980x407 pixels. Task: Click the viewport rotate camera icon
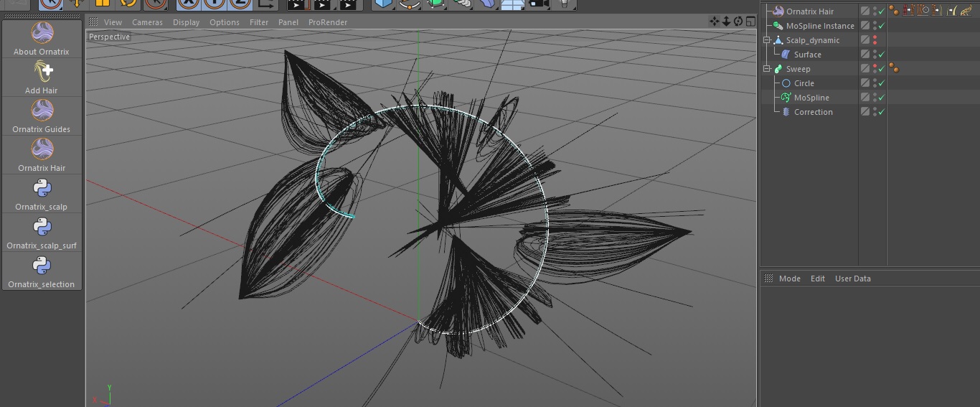pos(738,22)
